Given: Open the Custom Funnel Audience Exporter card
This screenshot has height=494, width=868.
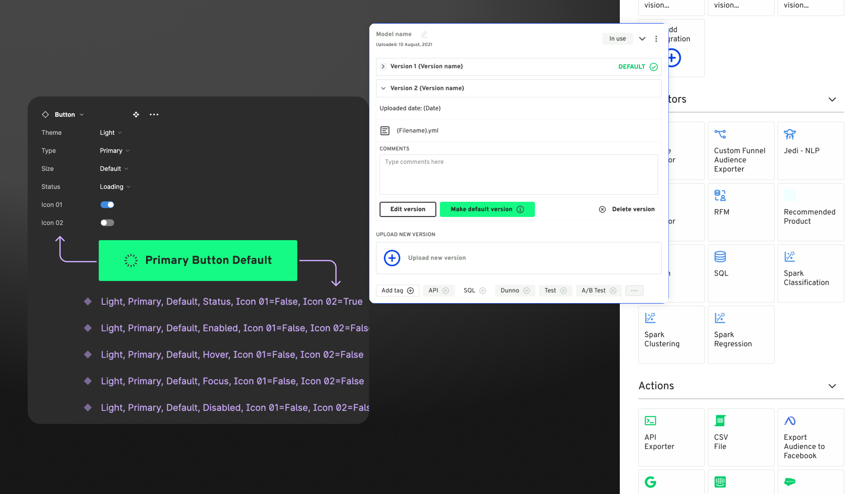Looking at the screenshot, I should (741, 151).
